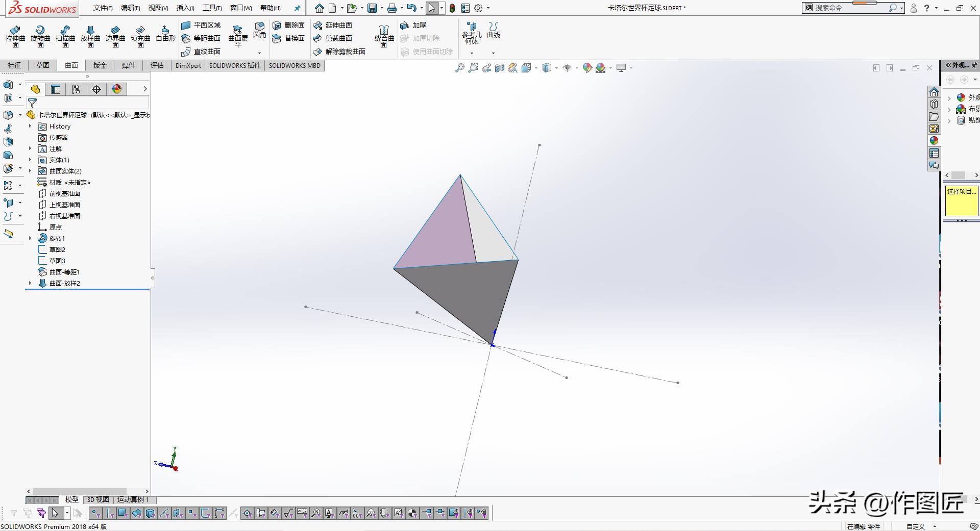980x531 pixels.
Task: Click the Appearances color ball in task pane
Action: pyautogui.click(x=934, y=141)
